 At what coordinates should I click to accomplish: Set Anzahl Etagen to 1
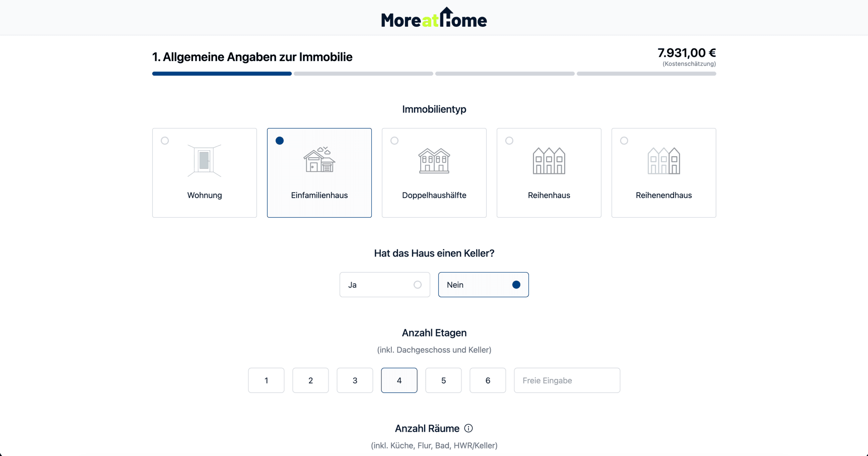point(266,380)
